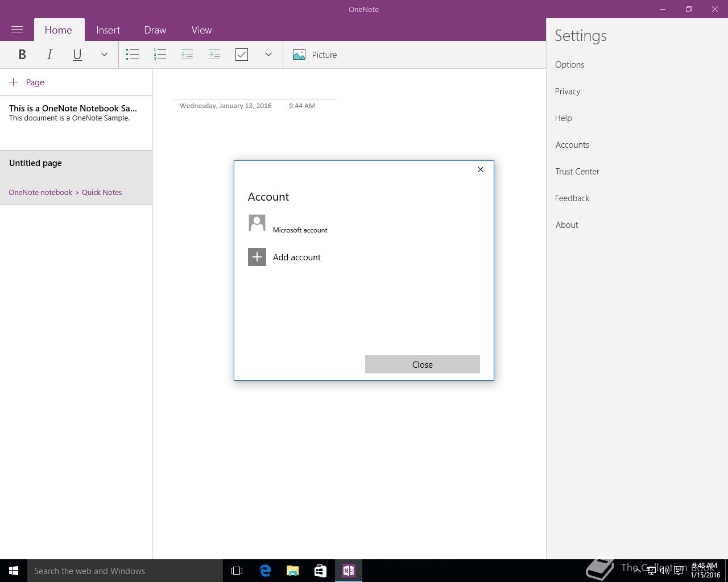
Task: Expand the font formatting dropdown arrow
Action: pyautogui.click(x=104, y=55)
